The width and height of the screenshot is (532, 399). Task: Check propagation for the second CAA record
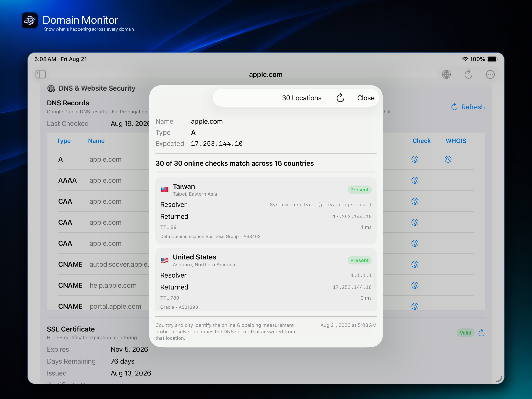415,222
